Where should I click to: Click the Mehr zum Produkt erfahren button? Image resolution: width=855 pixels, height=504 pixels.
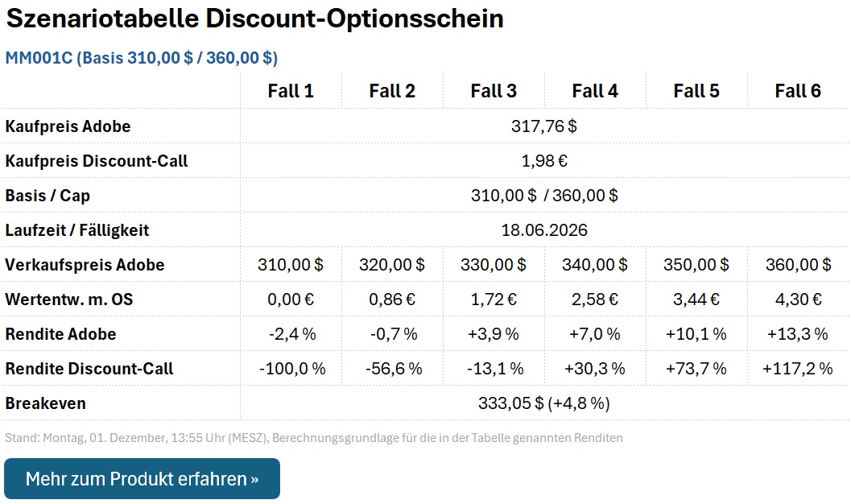pos(142,478)
